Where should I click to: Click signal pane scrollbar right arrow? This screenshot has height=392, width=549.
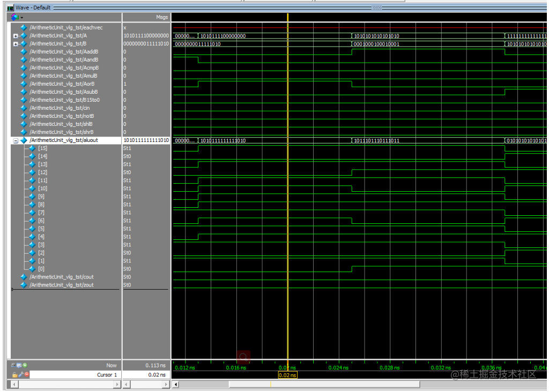click(117, 385)
